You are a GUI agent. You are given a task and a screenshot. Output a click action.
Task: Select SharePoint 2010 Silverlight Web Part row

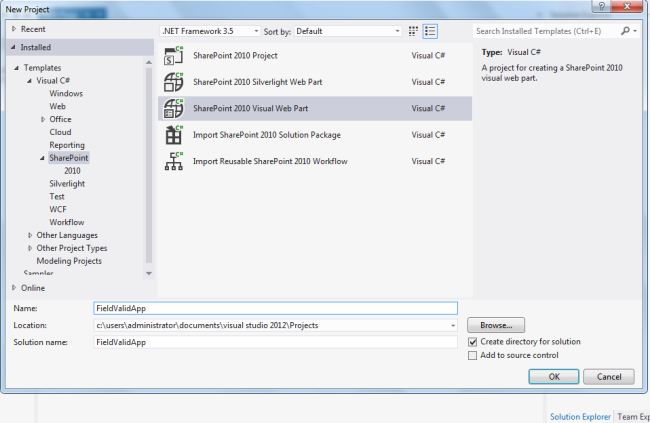pos(315,82)
